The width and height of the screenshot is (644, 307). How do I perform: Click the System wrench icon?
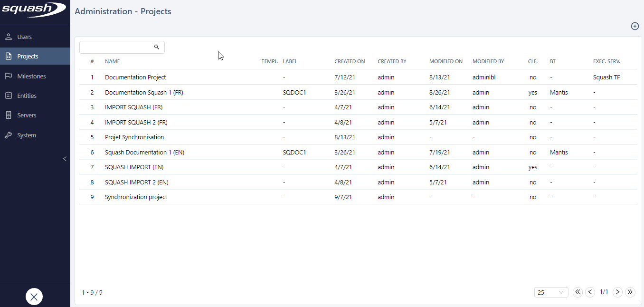tap(9, 135)
